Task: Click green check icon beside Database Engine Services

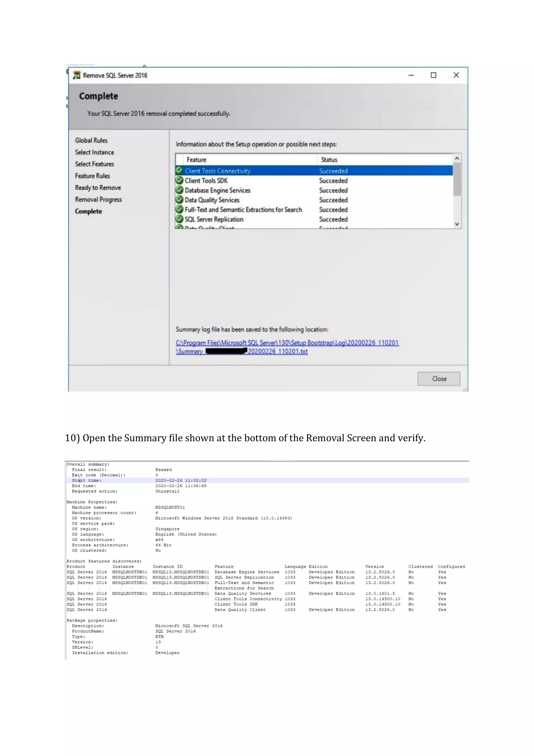Action: point(179,190)
